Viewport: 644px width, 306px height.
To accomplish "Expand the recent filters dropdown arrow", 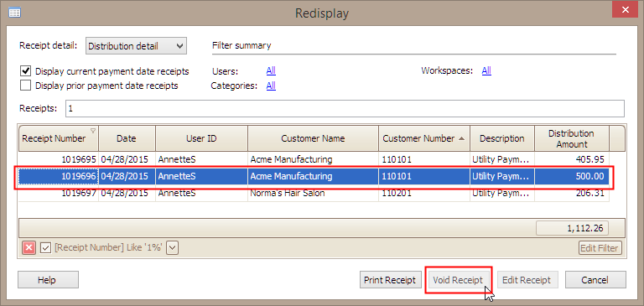I will (173, 247).
